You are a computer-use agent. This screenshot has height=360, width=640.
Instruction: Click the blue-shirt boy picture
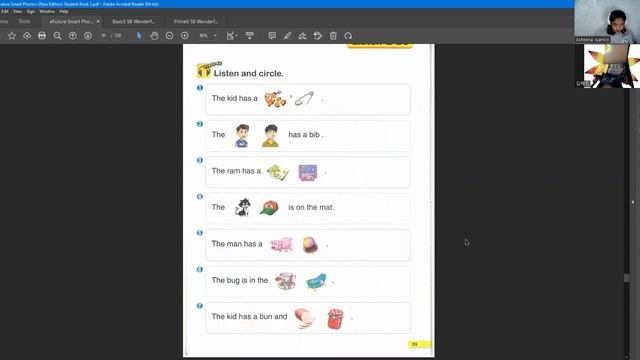pos(242,136)
